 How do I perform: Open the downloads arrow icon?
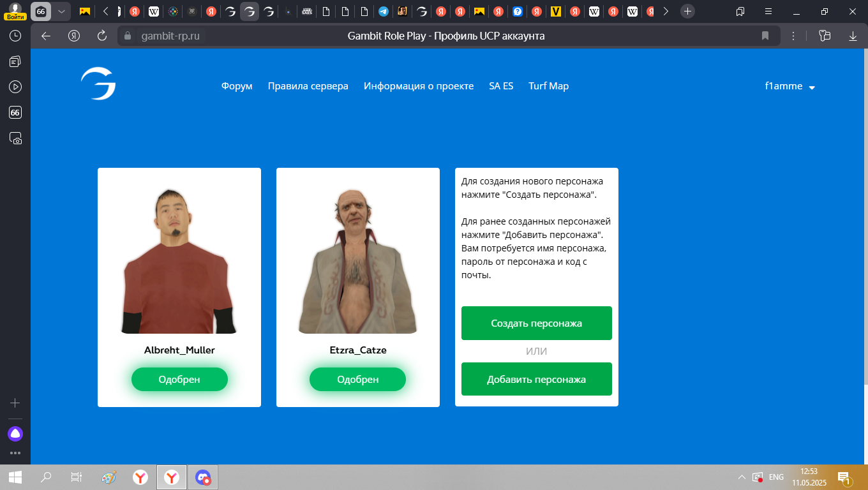coord(853,36)
